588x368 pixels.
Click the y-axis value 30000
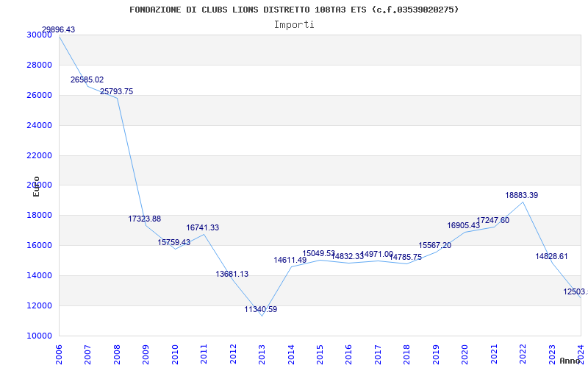39,35
